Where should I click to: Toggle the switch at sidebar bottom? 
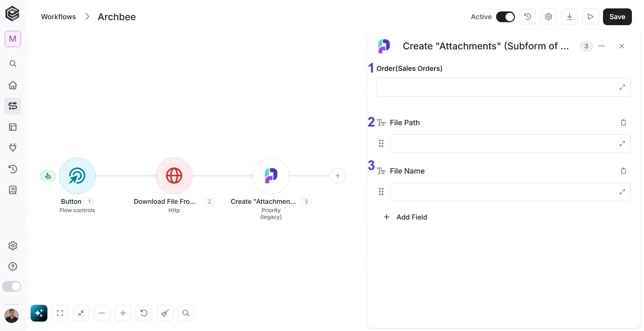point(12,286)
